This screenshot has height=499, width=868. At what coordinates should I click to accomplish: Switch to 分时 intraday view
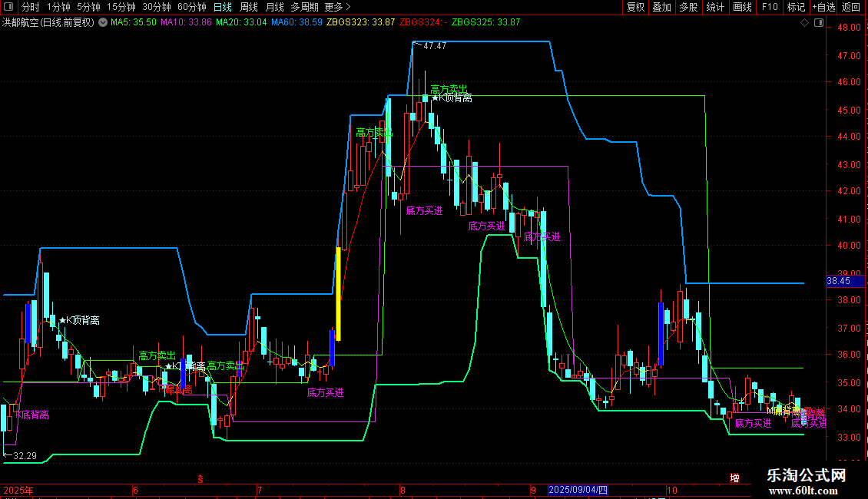point(31,7)
